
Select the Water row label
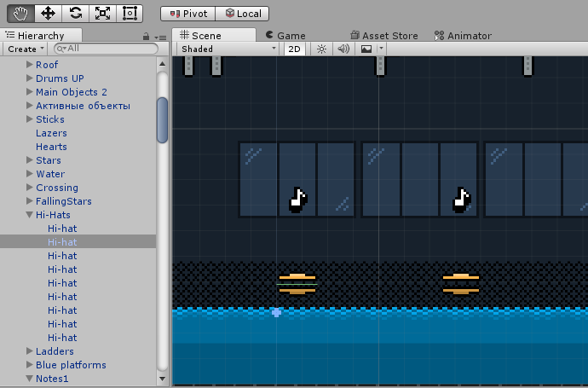[x=50, y=174]
